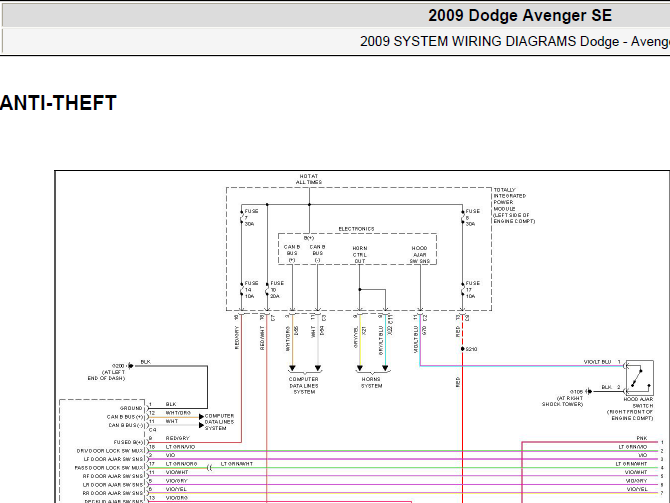The image size is (670, 503).
Task: Select the "(AT RIGHT SHOCK TOWER)" note
Action: tap(562, 401)
